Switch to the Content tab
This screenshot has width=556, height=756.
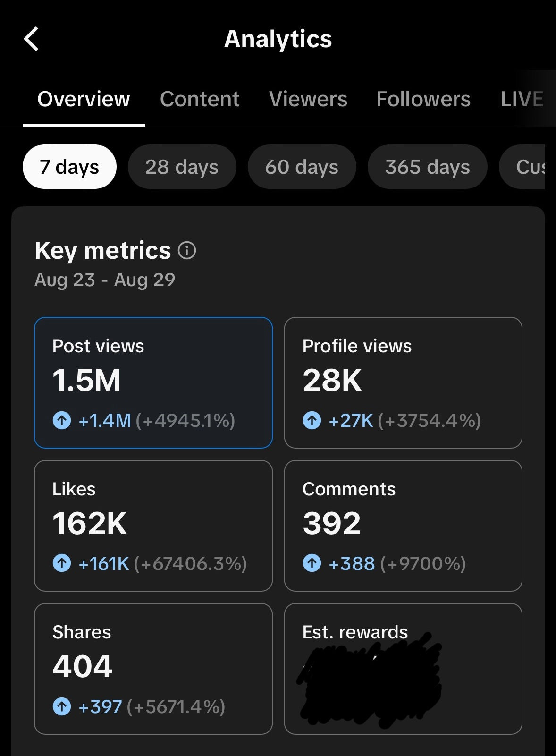click(x=199, y=100)
